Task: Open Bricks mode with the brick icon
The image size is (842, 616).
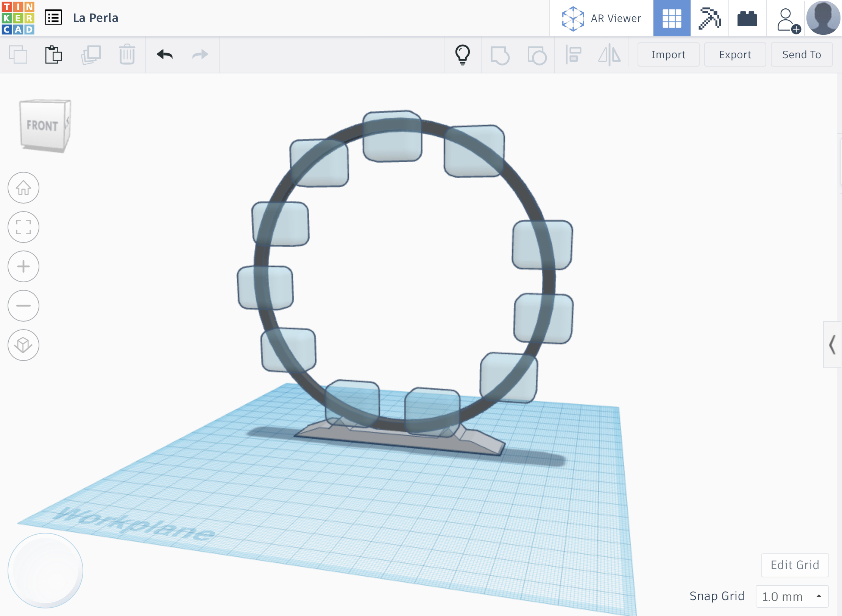Action: pyautogui.click(x=747, y=18)
